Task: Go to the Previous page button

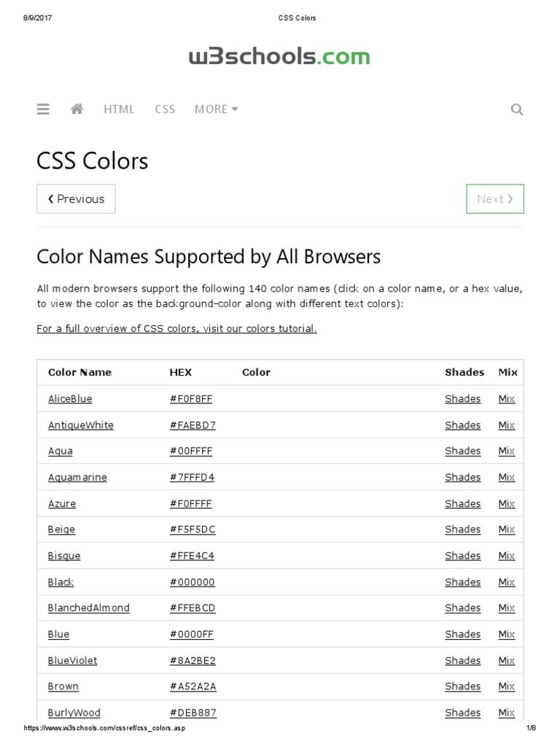Action: click(76, 198)
